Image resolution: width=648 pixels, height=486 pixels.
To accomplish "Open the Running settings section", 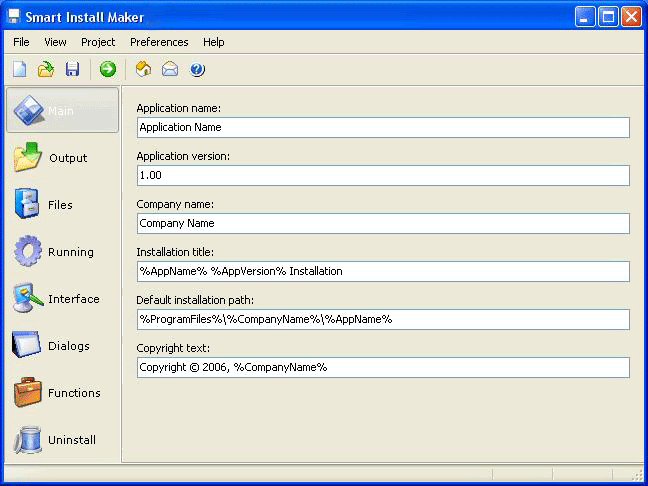I will tap(62, 252).
